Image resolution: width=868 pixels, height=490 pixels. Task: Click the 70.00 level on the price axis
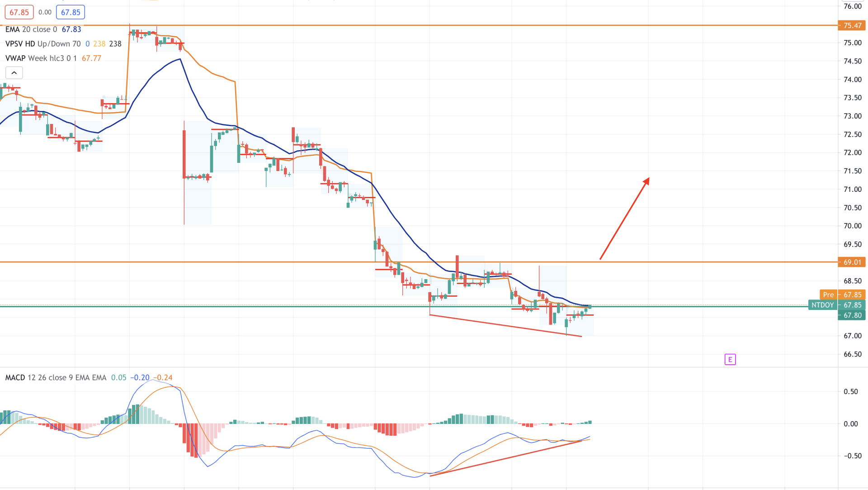point(853,226)
